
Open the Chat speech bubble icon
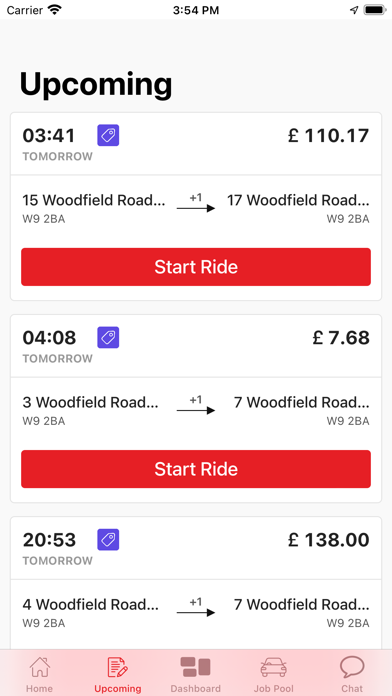[x=352, y=667]
